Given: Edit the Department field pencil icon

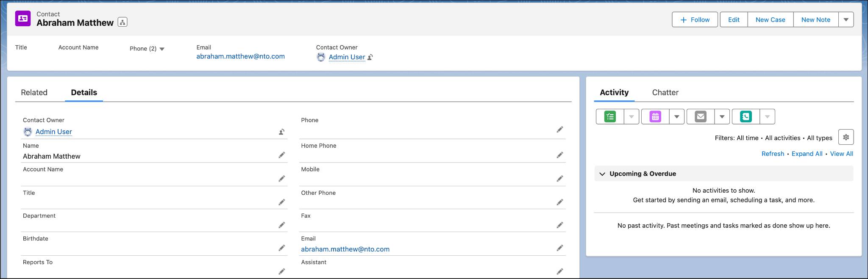Looking at the screenshot, I should tap(281, 225).
